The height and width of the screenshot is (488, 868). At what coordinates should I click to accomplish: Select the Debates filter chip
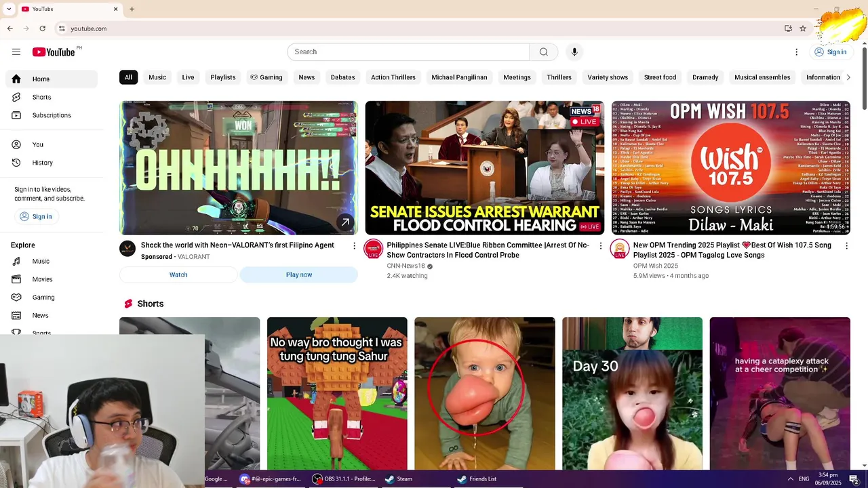[x=342, y=77]
